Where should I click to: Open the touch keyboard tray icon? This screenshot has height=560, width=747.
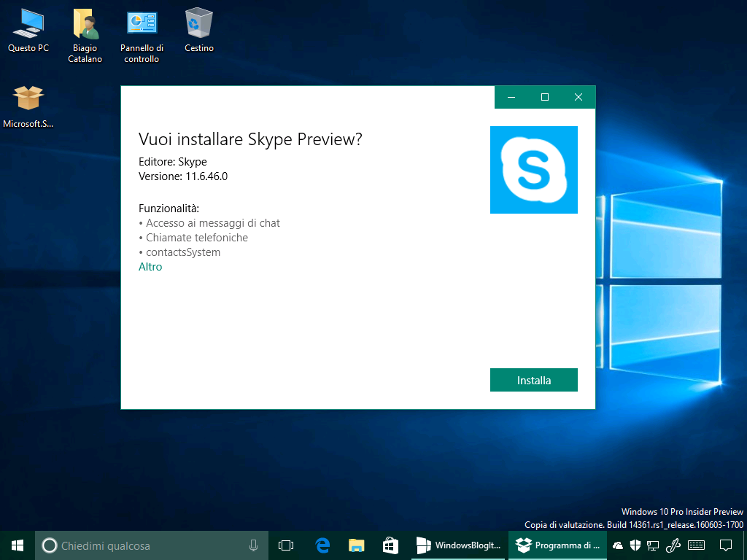697,545
